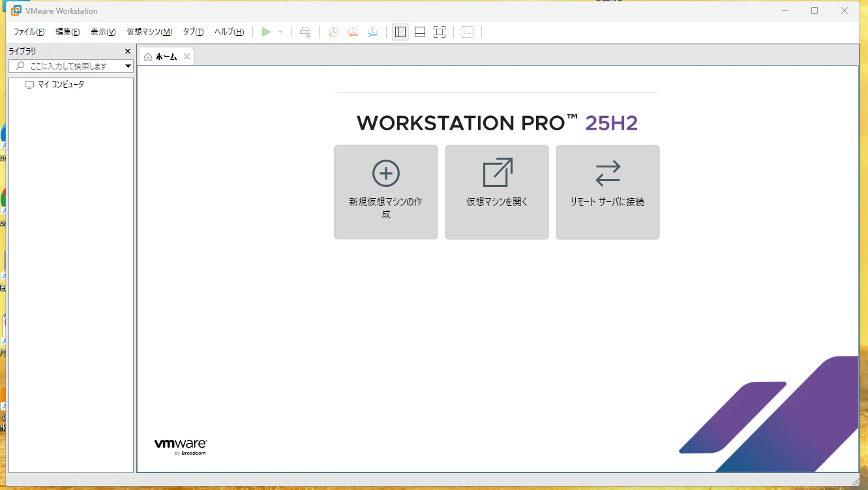Select the ホーム tab
868x490 pixels.
pyautogui.click(x=166, y=57)
